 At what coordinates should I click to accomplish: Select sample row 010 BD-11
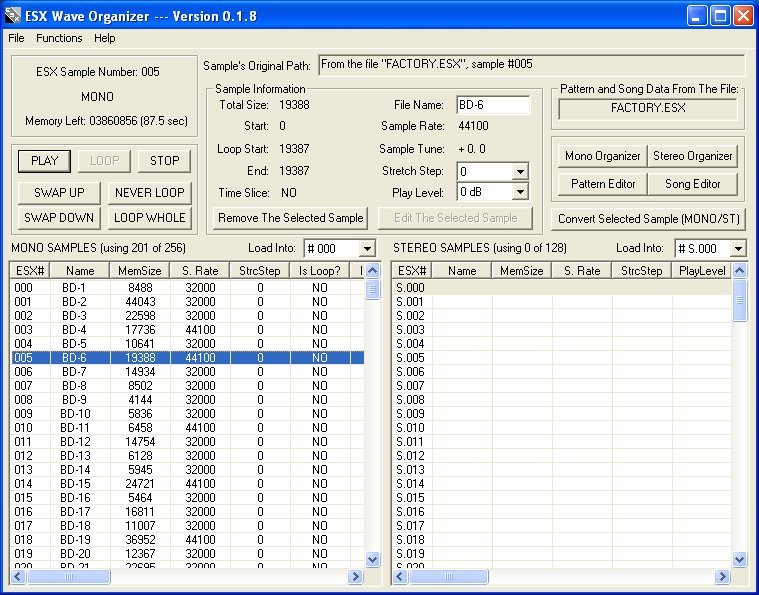pyautogui.click(x=187, y=428)
